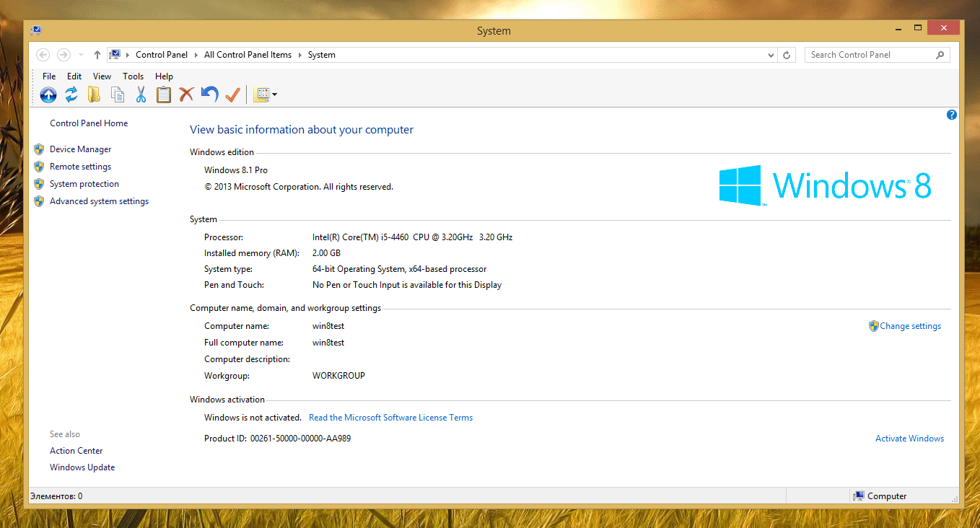980x528 pixels.
Task: Click the address bar refresh button
Action: [x=787, y=55]
